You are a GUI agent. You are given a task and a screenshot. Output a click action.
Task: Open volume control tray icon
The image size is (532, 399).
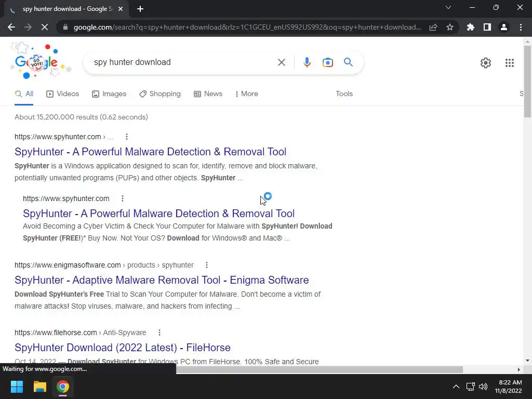click(x=483, y=387)
